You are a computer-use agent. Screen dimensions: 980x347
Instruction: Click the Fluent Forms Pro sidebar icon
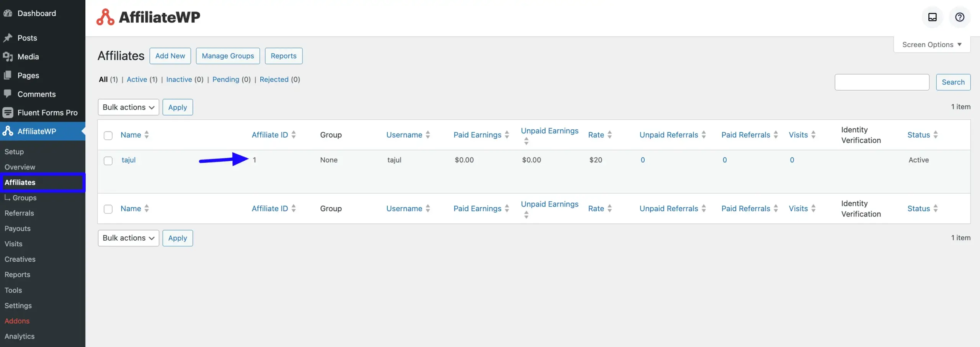(8, 112)
